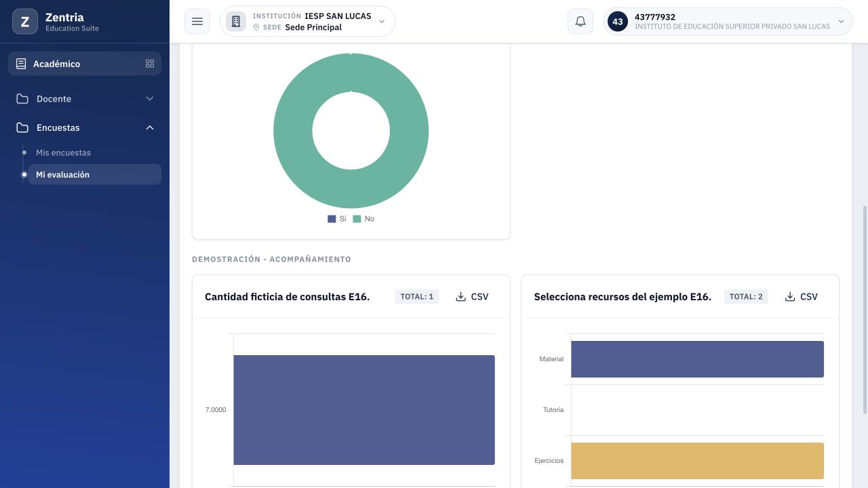Viewport: 868px width, 488px height.
Task: Click the username 43777932
Action: (655, 17)
